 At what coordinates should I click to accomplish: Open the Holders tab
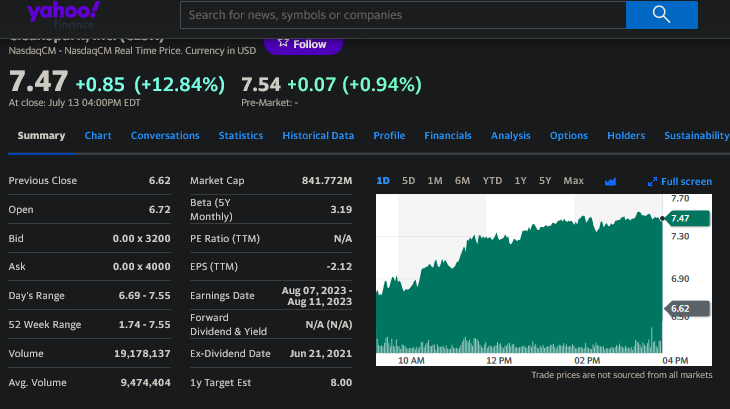[x=626, y=136]
